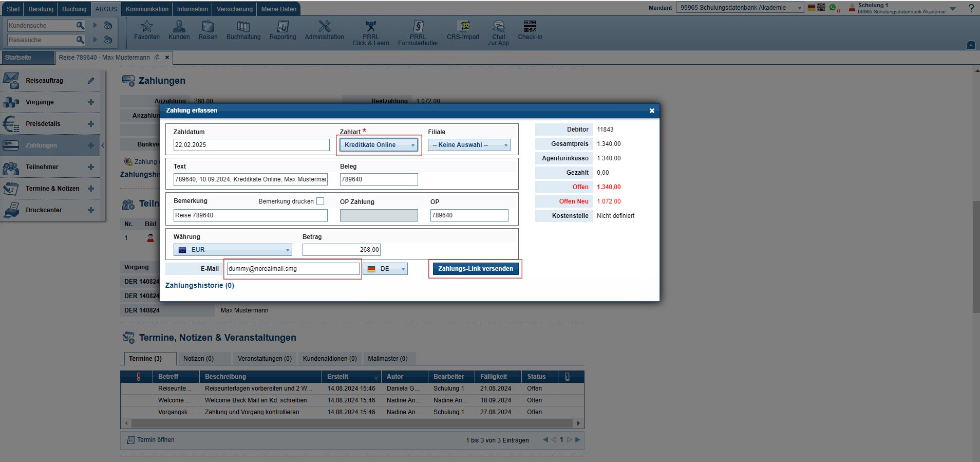Switch to the Notizen (0) tab
The image size is (980, 462).
(198, 359)
